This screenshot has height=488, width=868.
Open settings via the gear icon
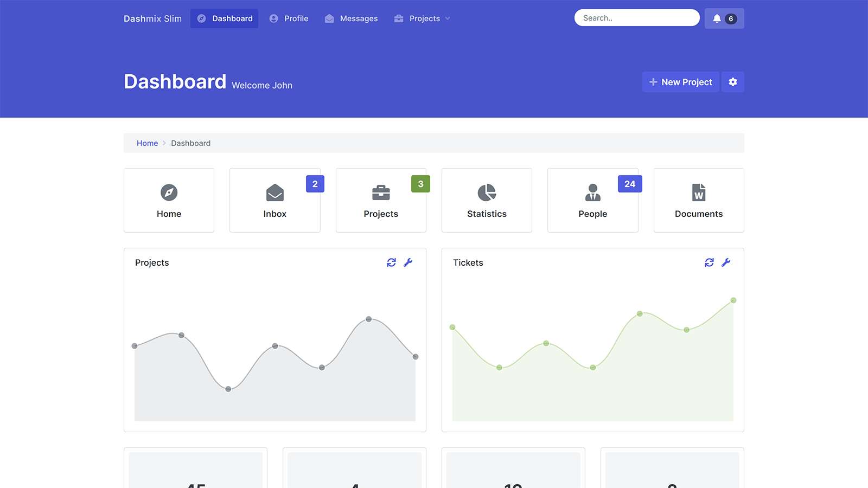(733, 82)
